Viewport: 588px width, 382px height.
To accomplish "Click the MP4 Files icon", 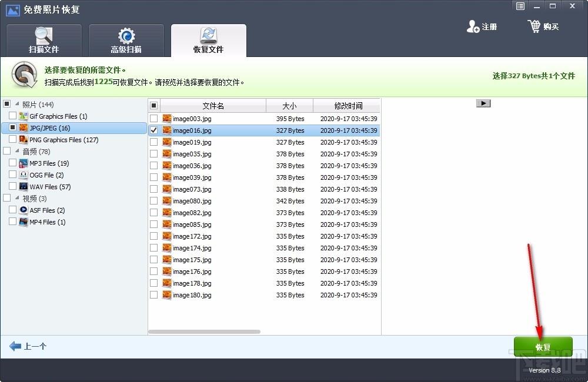I will point(24,222).
